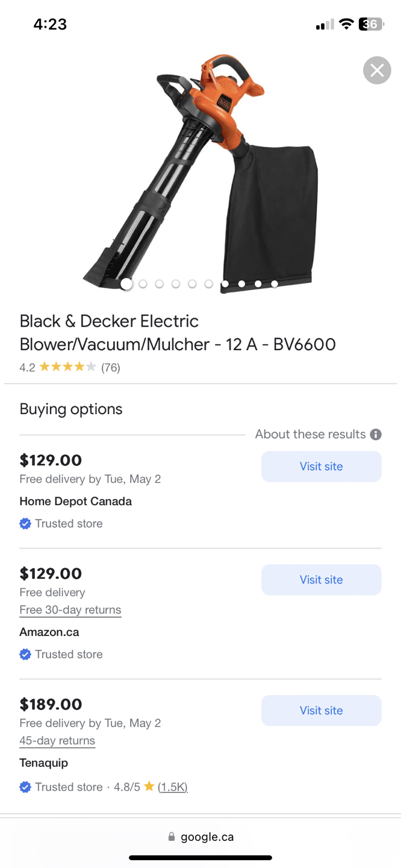This screenshot has height=868, width=401.
Task: Select the fifth image carousel dot
Action: click(192, 284)
